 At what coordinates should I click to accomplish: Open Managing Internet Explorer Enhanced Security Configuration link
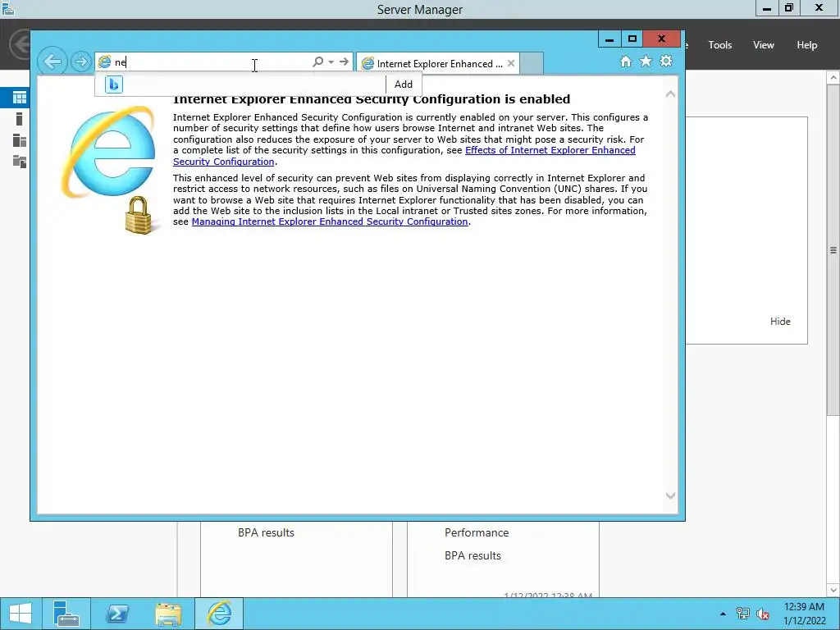click(330, 221)
